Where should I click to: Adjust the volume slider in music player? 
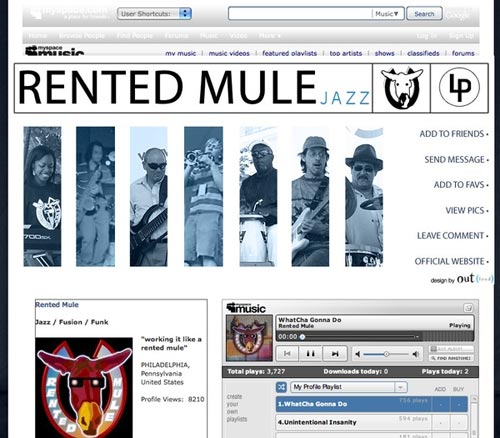click(386, 354)
